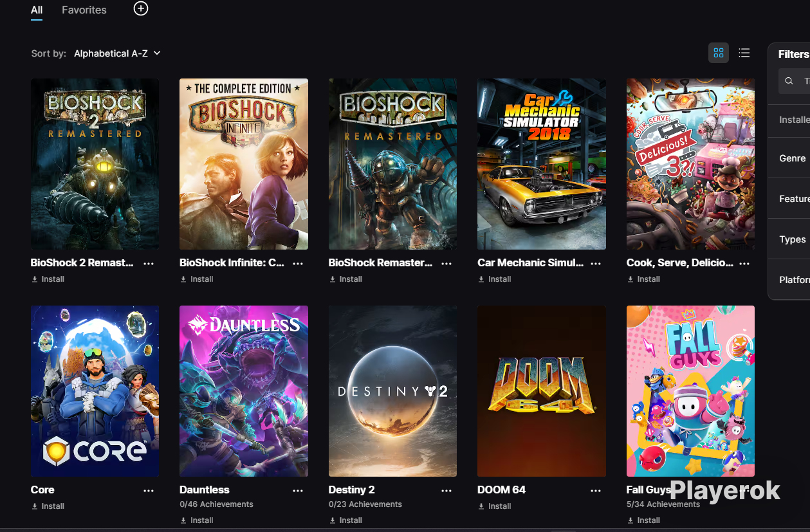
Task: Switch to list view
Action: 744,53
